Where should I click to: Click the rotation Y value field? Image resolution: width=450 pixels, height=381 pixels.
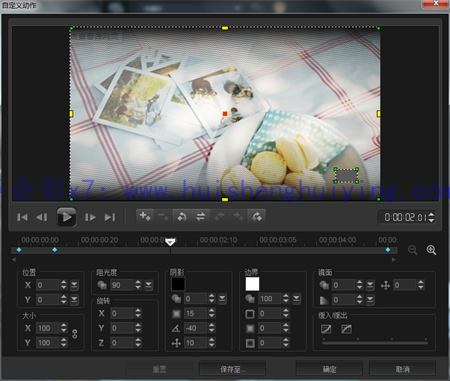point(122,328)
